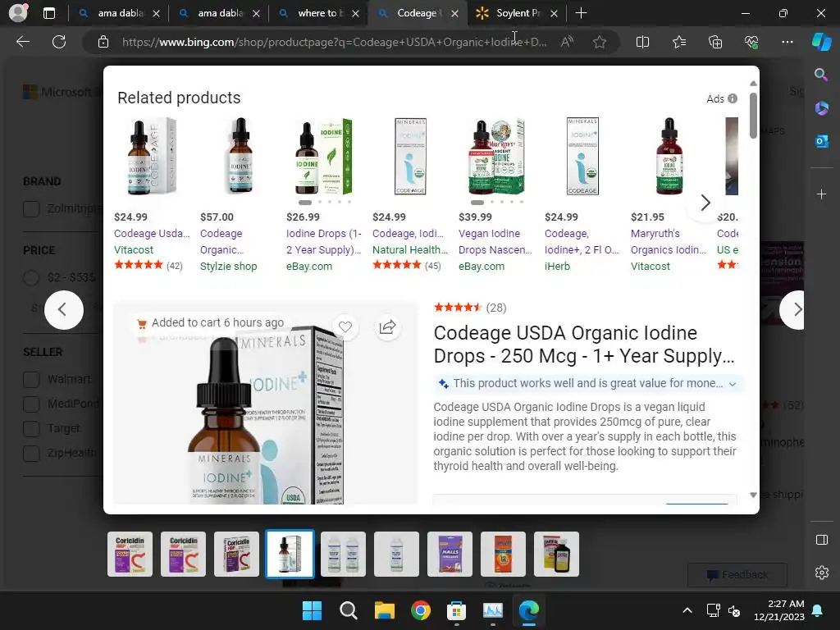
Task: Open sidebar search icon
Action: coord(821,75)
